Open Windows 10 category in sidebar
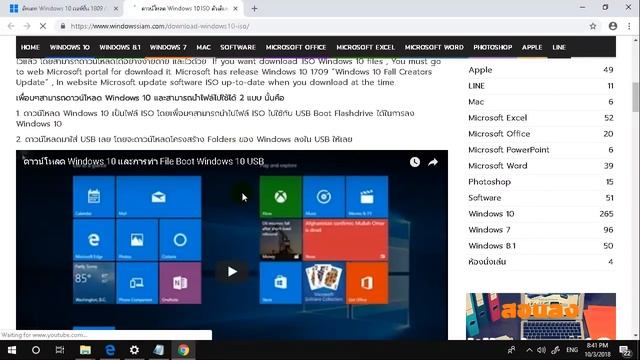 (x=491, y=213)
